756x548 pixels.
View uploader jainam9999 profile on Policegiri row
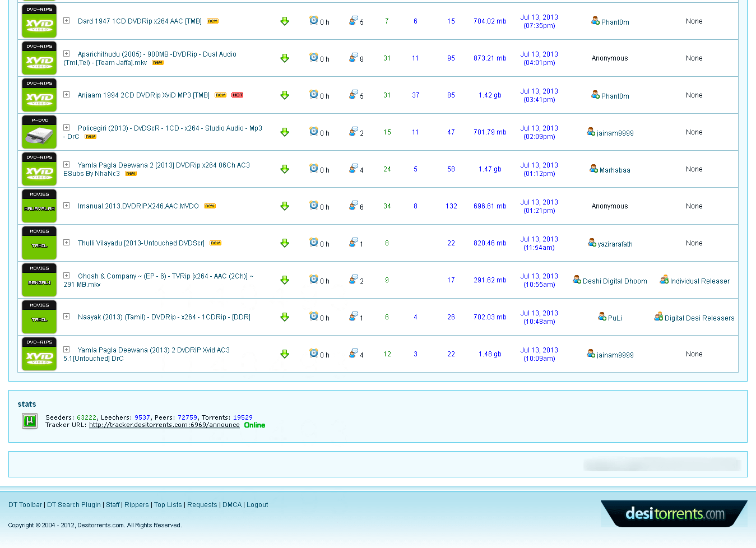(x=615, y=133)
